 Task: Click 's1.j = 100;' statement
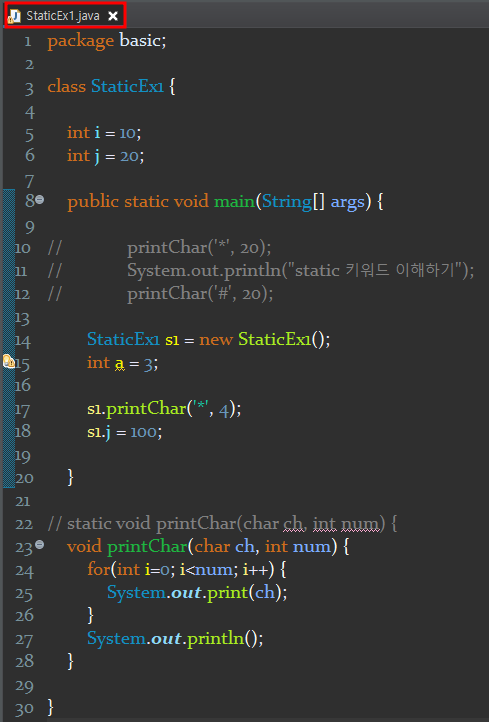pyautogui.click(x=124, y=432)
